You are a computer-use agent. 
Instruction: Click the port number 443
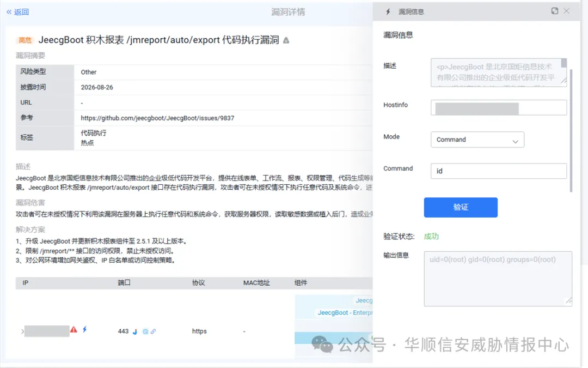[x=123, y=331]
